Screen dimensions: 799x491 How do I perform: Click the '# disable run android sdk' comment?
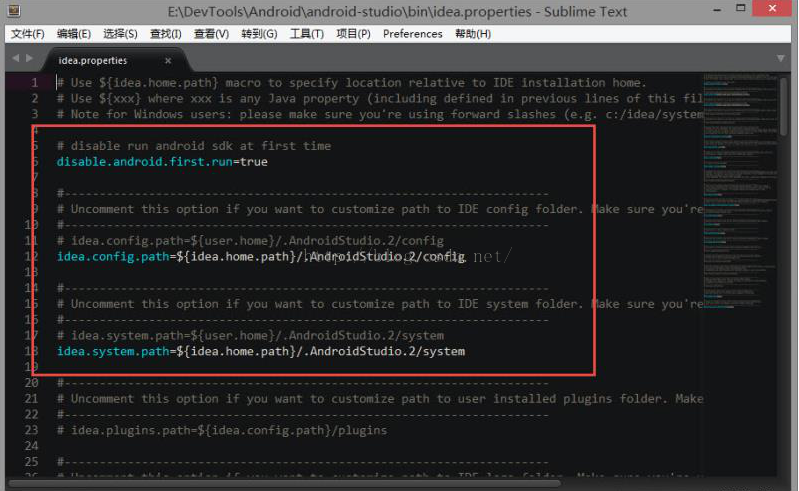click(x=194, y=146)
